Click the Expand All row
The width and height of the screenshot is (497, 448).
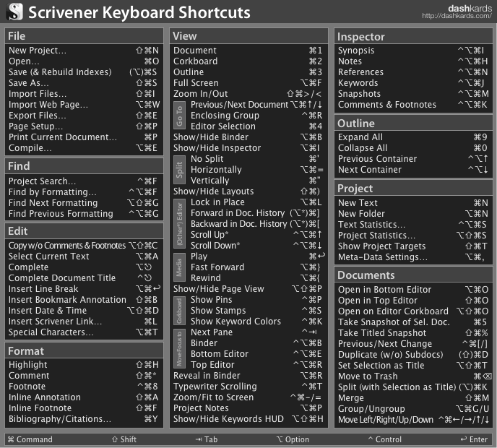(x=413, y=137)
